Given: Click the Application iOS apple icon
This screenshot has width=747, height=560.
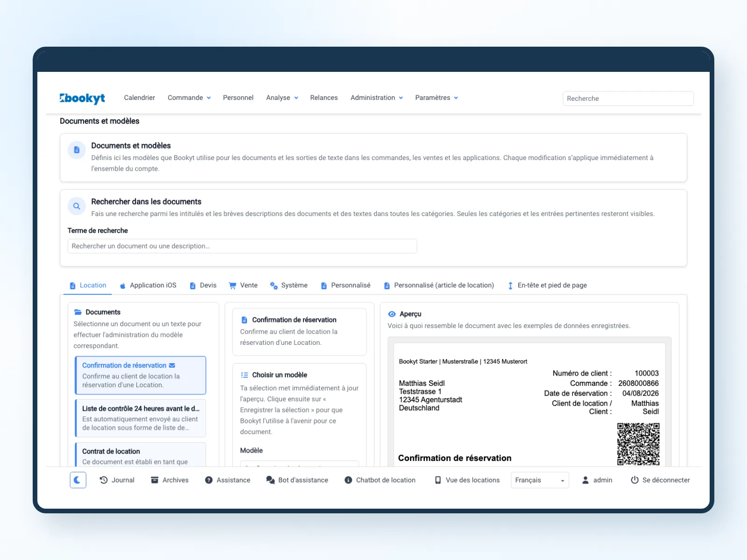Looking at the screenshot, I should click(123, 286).
